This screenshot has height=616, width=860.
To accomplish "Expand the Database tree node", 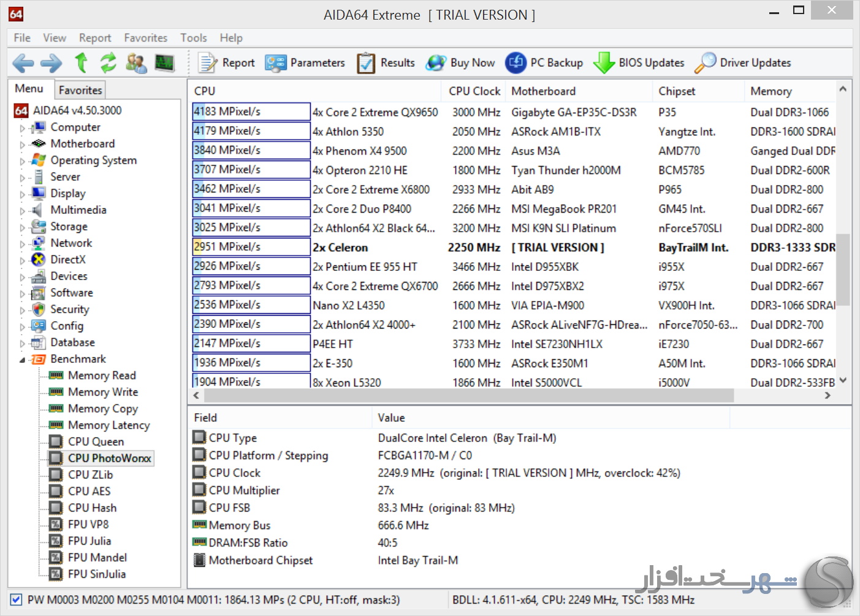I will pos(23,343).
